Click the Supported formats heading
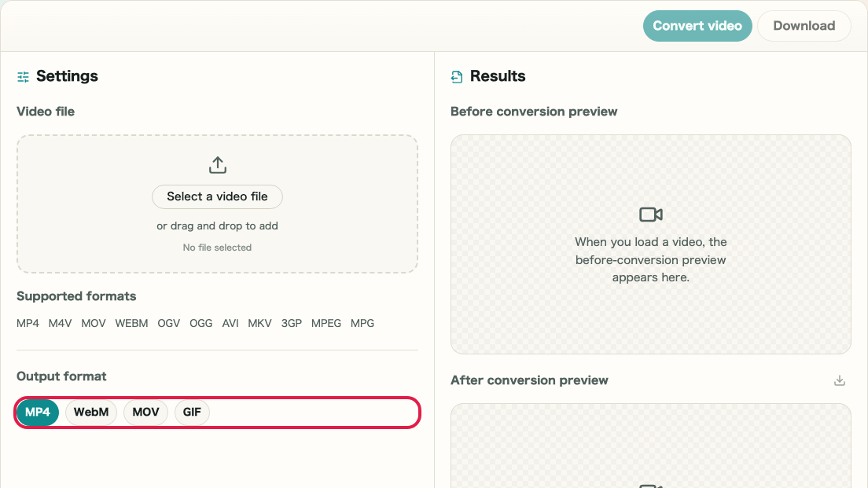This screenshot has height=488, width=868. tap(76, 296)
